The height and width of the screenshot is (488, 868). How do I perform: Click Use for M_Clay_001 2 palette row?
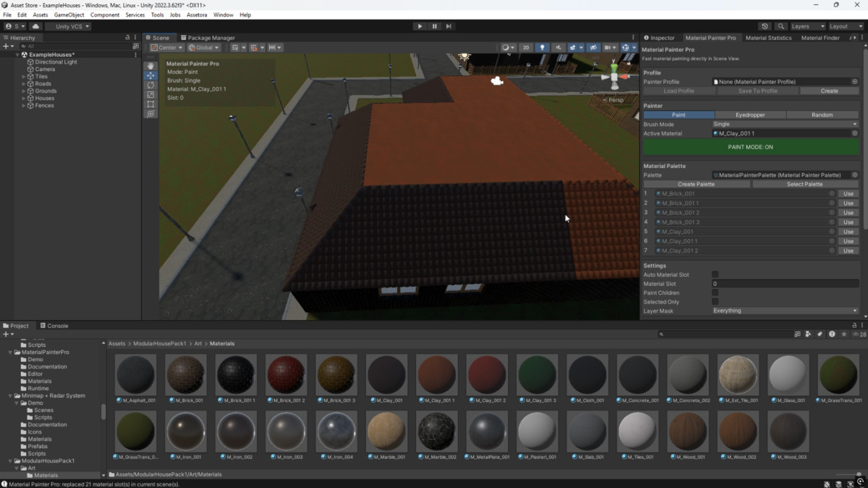click(848, 251)
